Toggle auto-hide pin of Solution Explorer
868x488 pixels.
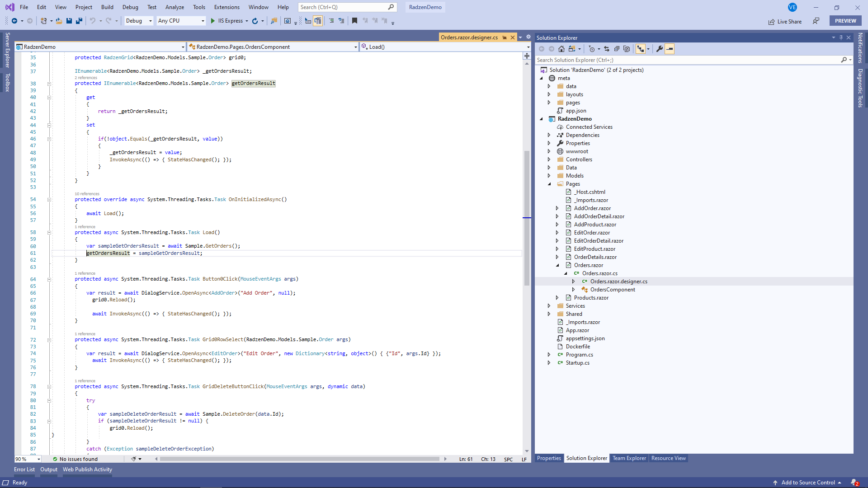click(x=841, y=38)
